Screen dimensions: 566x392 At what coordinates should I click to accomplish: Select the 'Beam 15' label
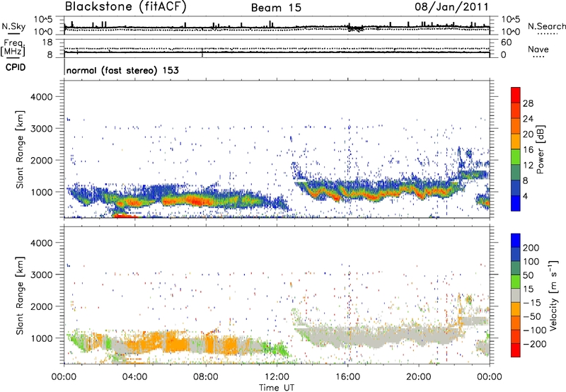[276, 8]
